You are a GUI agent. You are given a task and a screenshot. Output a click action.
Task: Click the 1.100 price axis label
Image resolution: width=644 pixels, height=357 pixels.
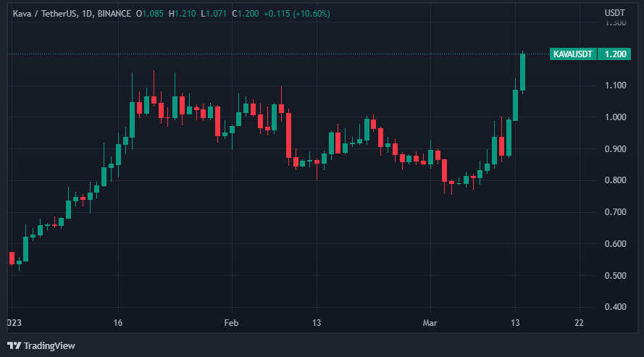point(615,85)
